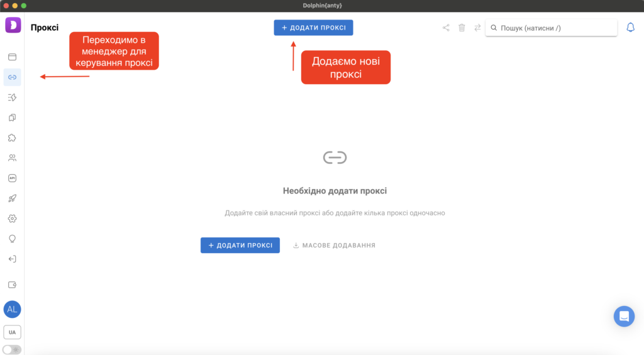Toggle the dark/light theme switch

(12, 349)
